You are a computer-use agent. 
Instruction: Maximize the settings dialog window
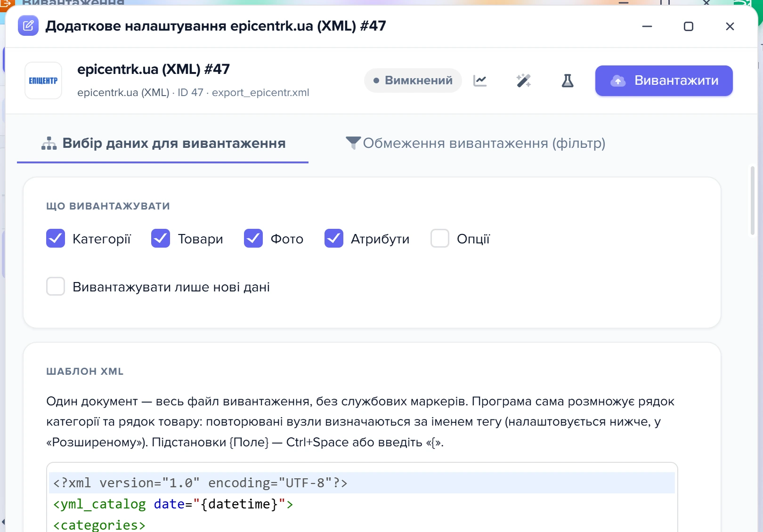689,26
